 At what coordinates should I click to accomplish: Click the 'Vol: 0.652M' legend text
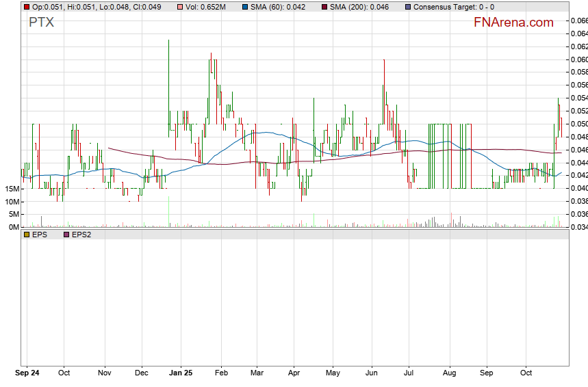(205, 7)
